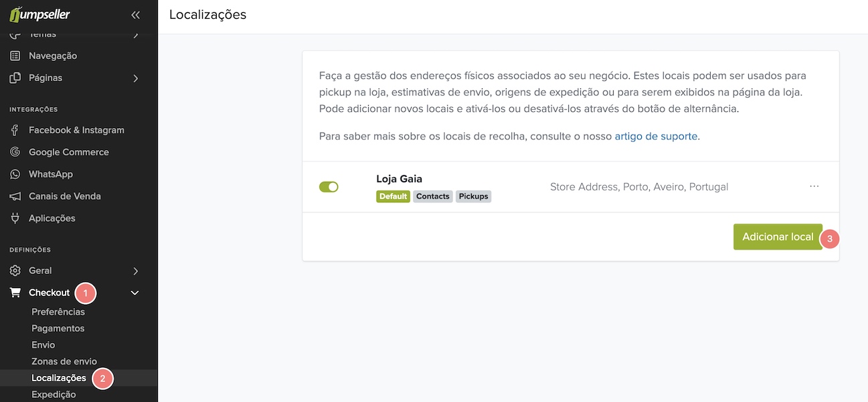
Task: Open the Geral settings menu item
Action: (40, 271)
